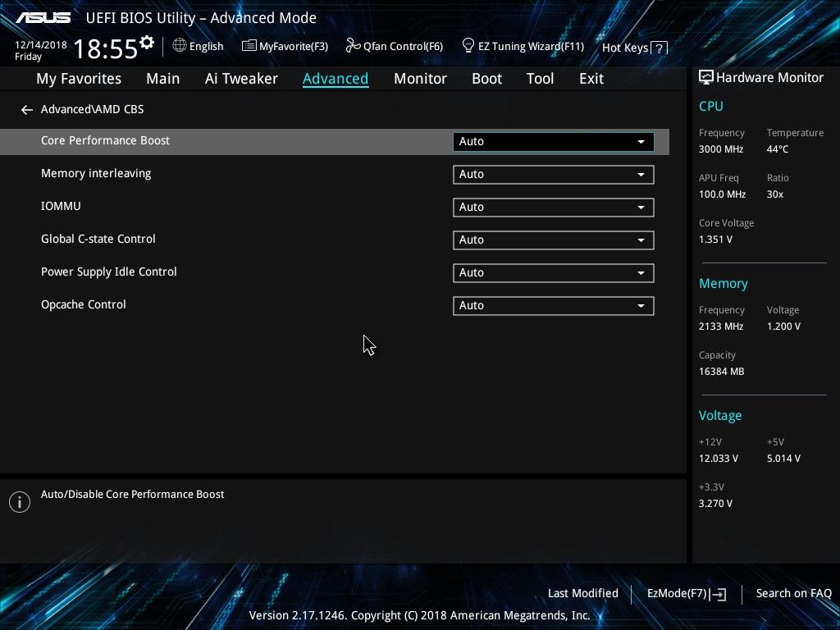Click the 12/14/2018 date text

(41, 45)
